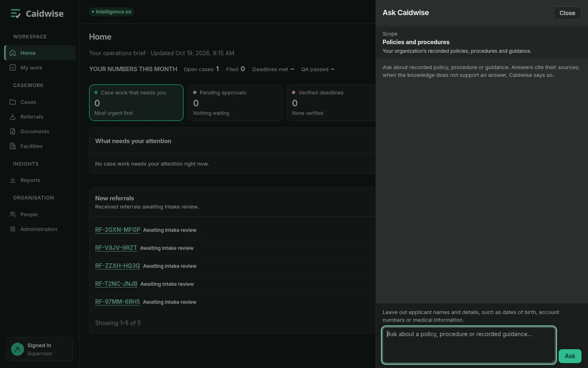
Task: Open Administration settings page
Action: [x=40, y=229]
